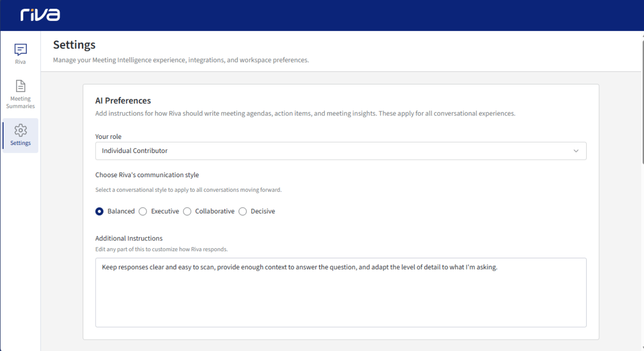Select the Balanced communication style
This screenshot has width=644, height=351.
pos(99,211)
